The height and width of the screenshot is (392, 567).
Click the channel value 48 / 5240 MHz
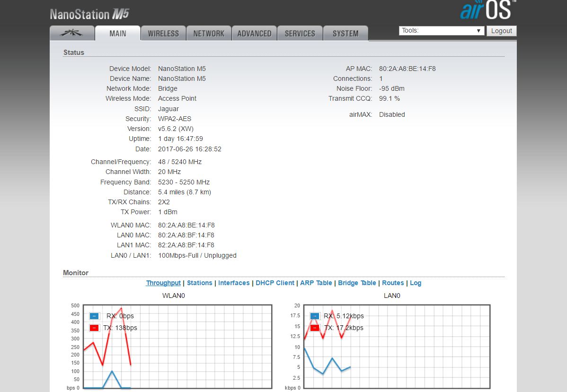pyautogui.click(x=180, y=162)
